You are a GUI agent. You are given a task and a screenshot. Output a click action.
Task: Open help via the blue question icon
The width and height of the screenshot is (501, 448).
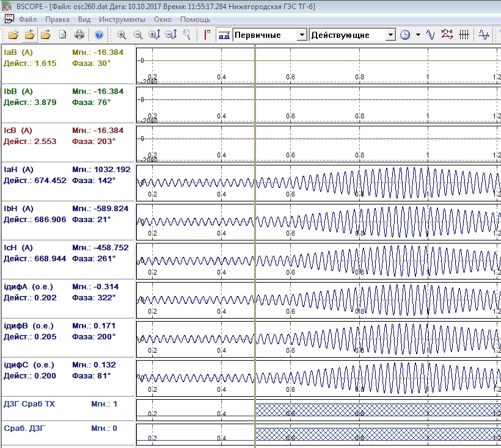(x=100, y=35)
